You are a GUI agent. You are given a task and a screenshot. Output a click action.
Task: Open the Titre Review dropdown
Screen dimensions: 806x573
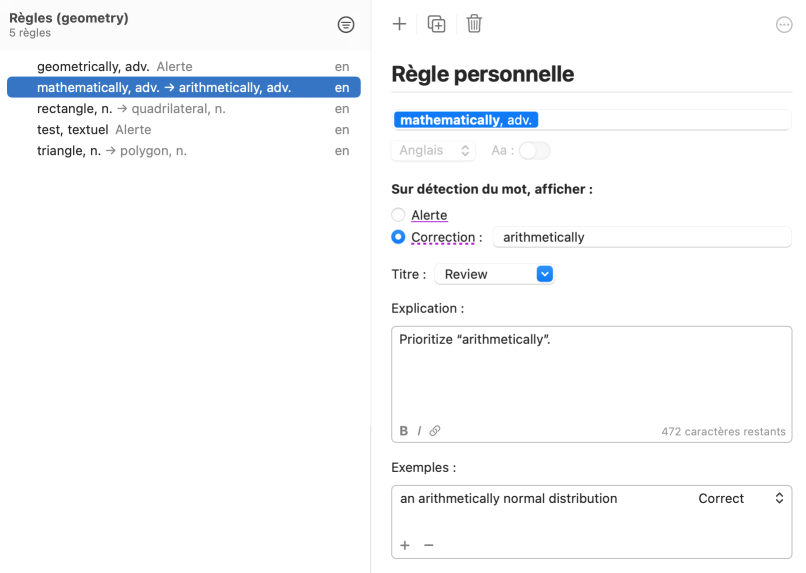point(495,274)
